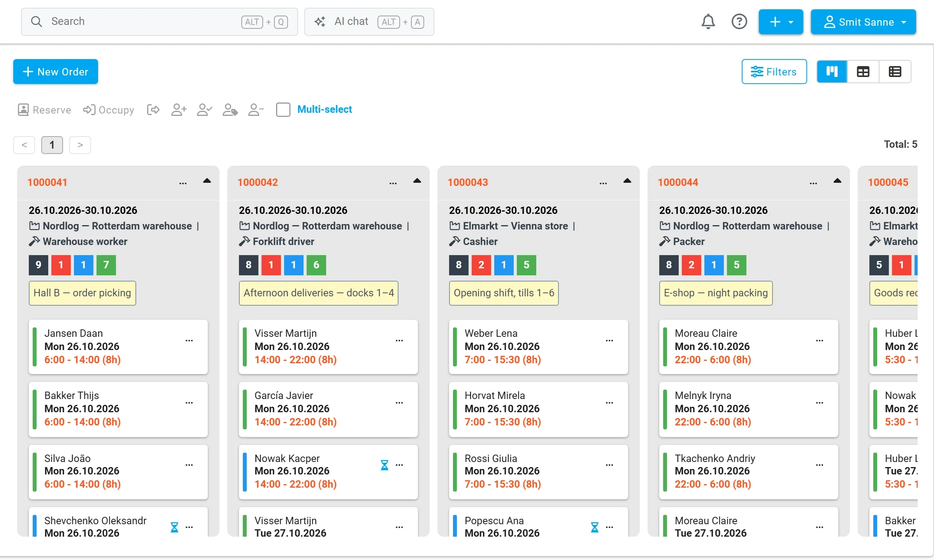Image resolution: width=934 pixels, height=560 pixels.
Task: Open the help question mark icon
Action: tap(739, 22)
